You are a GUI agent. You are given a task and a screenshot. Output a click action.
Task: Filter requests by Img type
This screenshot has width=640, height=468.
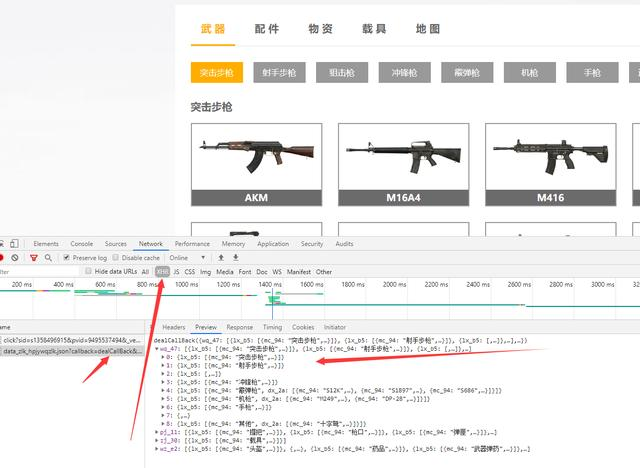click(x=205, y=272)
